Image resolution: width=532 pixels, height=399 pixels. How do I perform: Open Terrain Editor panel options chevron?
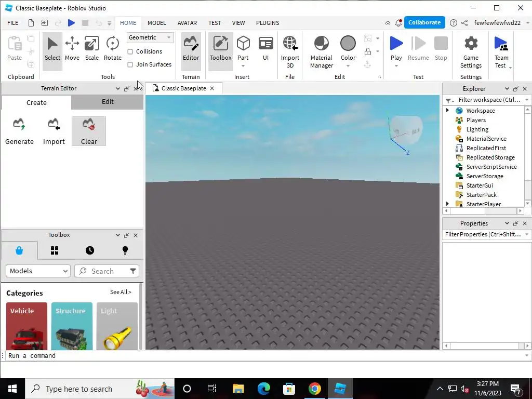click(x=117, y=88)
